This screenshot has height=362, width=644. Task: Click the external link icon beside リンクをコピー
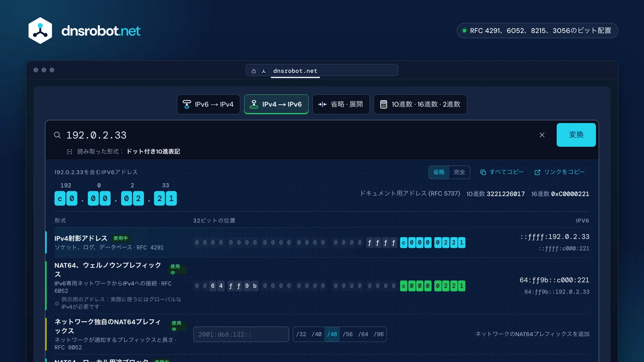537,172
